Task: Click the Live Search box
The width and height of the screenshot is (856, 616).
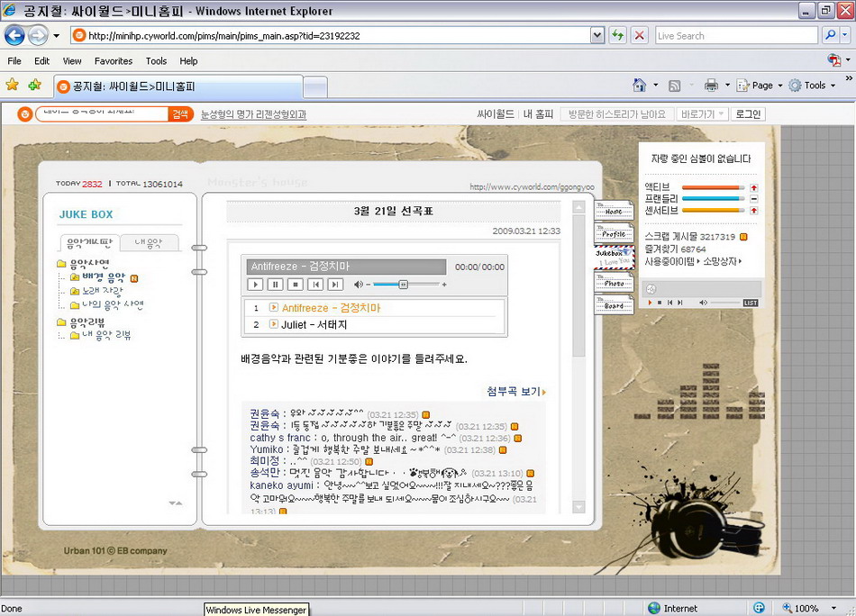Action: point(736,36)
